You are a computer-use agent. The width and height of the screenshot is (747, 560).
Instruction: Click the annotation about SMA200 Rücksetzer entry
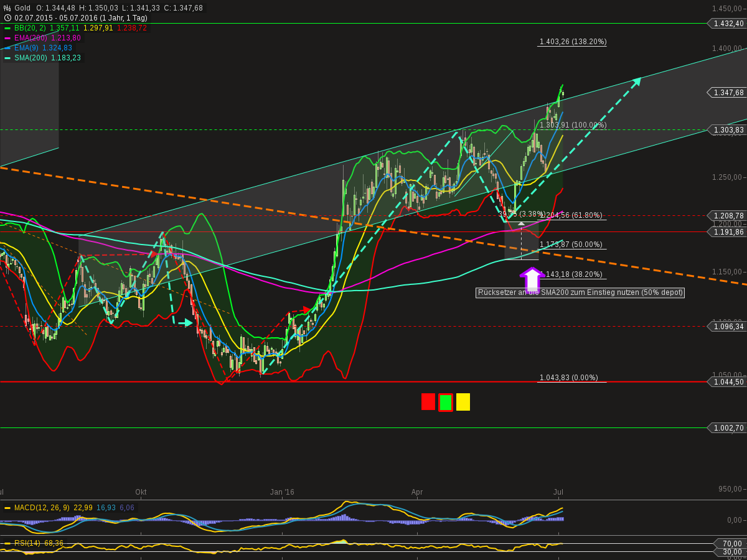click(x=580, y=292)
